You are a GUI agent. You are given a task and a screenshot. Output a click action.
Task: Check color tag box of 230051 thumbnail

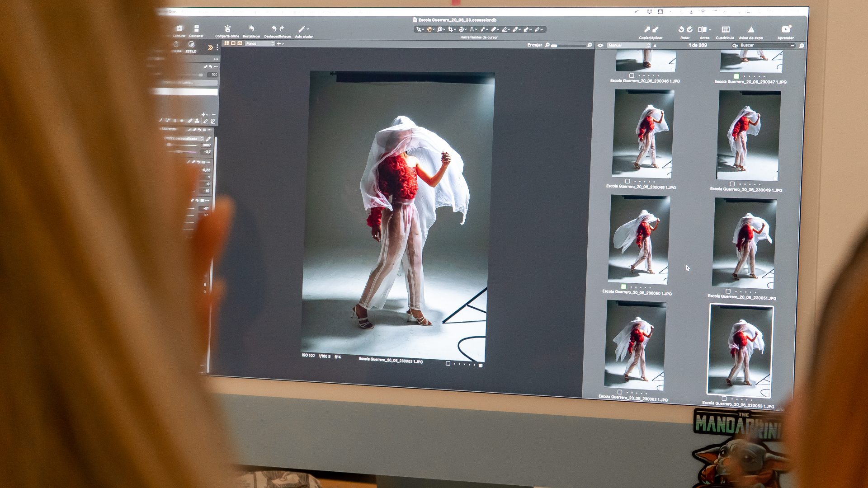pos(728,291)
